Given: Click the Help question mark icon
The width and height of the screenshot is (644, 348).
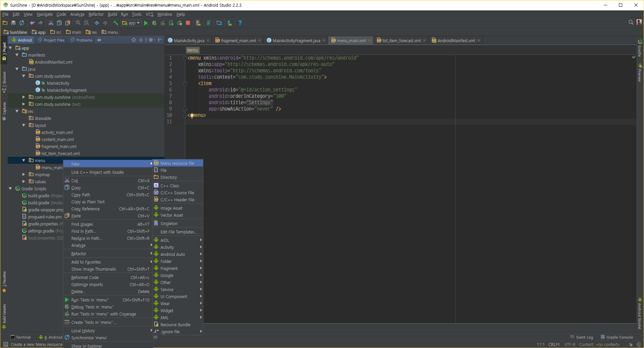Looking at the screenshot, I should (240, 23).
